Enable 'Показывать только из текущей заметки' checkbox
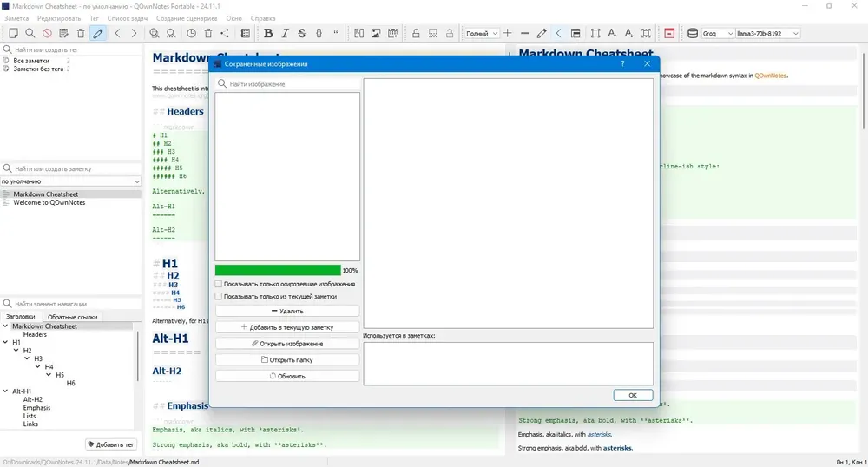Viewport: 868px width, 467px height. click(219, 297)
